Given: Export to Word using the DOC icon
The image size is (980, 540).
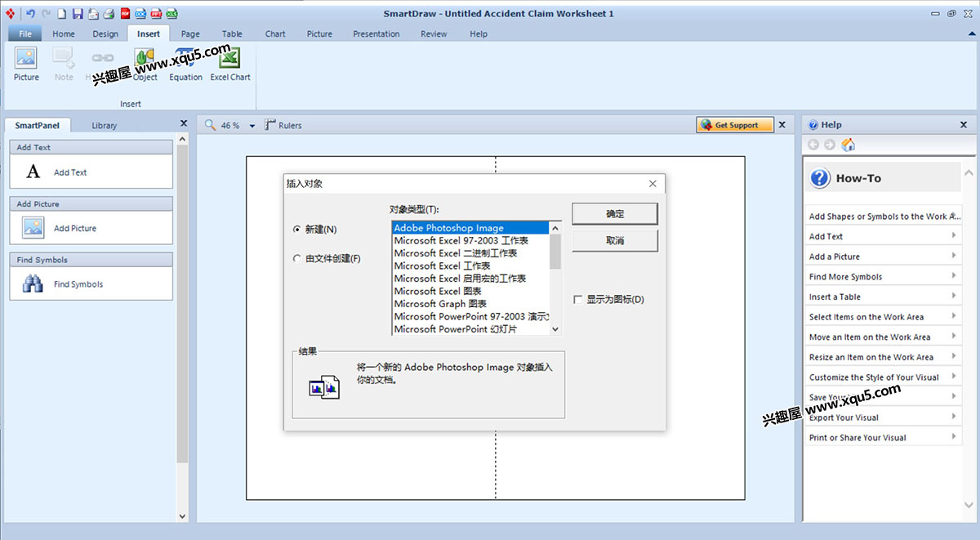Looking at the screenshot, I should coord(140,13).
